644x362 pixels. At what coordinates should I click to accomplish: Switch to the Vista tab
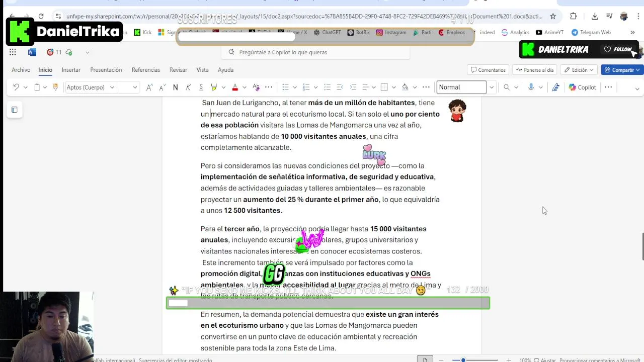[x=202, y=70]
